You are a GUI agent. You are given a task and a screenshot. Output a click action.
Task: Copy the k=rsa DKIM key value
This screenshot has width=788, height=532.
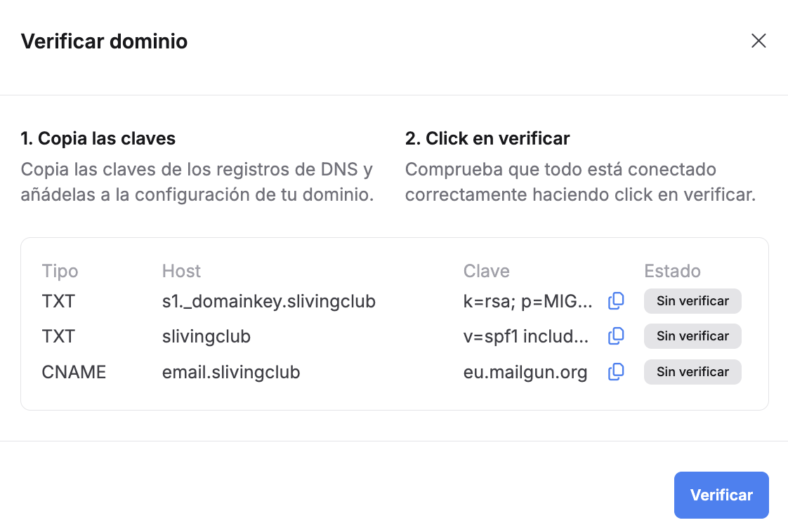point(616,301)
